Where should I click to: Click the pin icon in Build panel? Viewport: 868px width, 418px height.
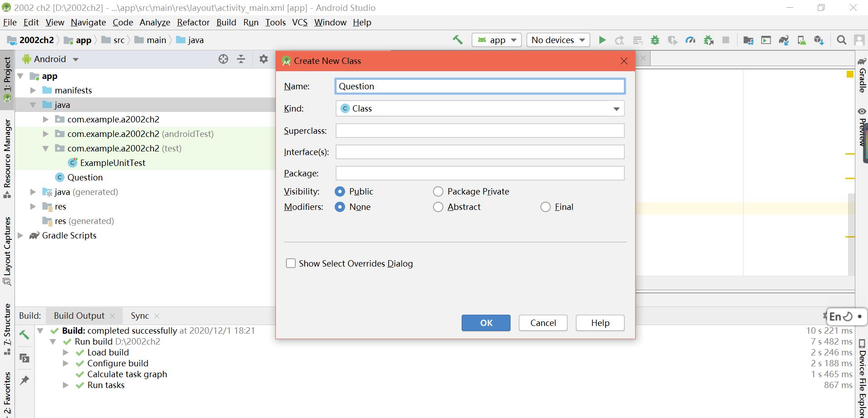click(24, 380)
